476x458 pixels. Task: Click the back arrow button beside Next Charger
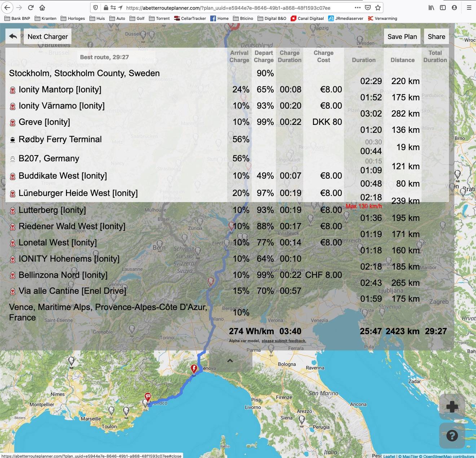13,36
